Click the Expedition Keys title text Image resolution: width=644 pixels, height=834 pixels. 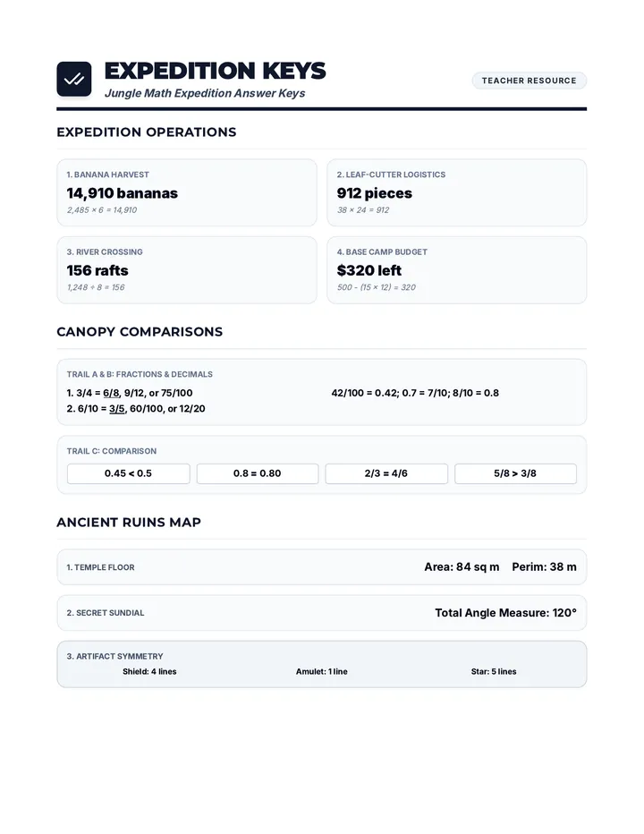215,71
